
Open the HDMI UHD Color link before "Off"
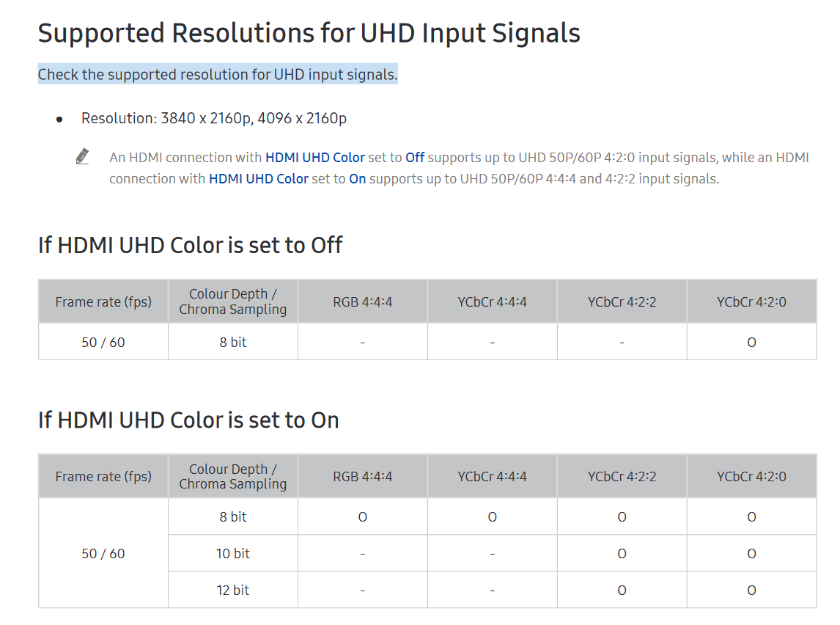(314, 157)
